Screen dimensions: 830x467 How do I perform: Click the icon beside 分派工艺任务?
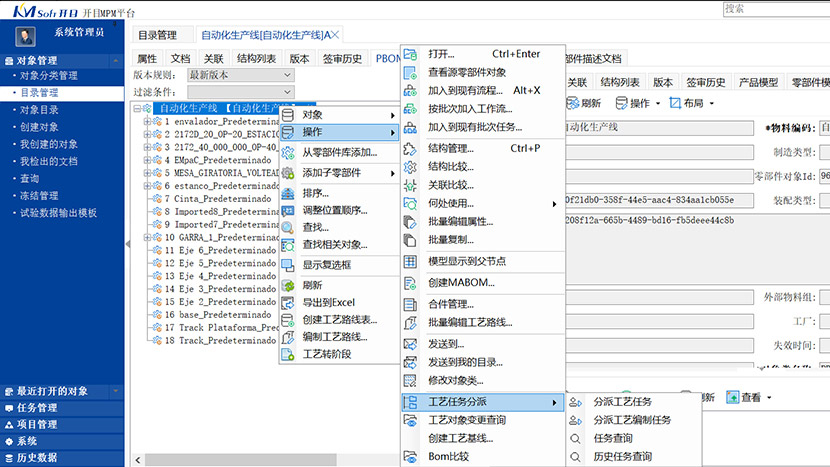pyautogui.click(x=575, y=402)
